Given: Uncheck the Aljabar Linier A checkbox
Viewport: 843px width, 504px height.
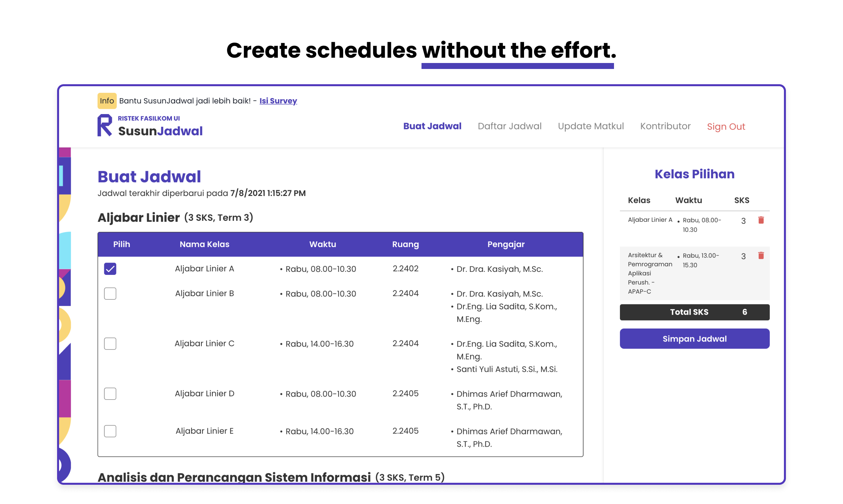Looking at the screenshot, I should click(110, 269).
